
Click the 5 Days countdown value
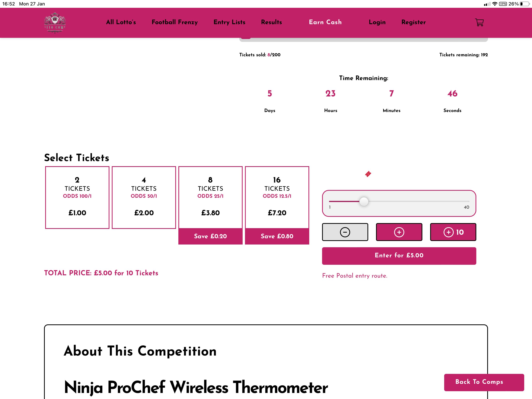[270, 93]
